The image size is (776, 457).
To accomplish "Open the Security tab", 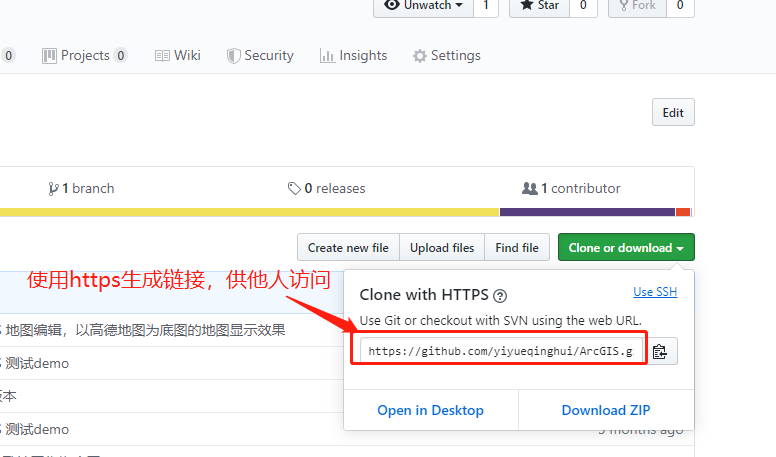I will pyautogui.click(x=260, y=55).
